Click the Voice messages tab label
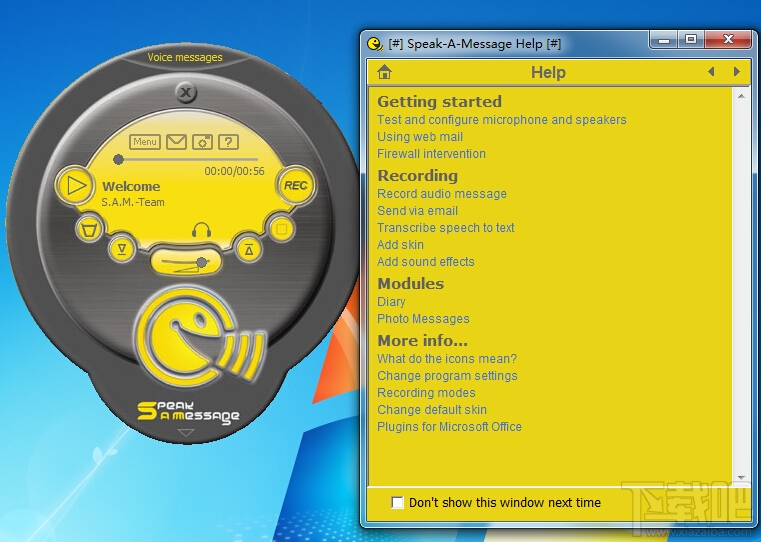Viewport: 761px width, 542px height. [185, 57]
